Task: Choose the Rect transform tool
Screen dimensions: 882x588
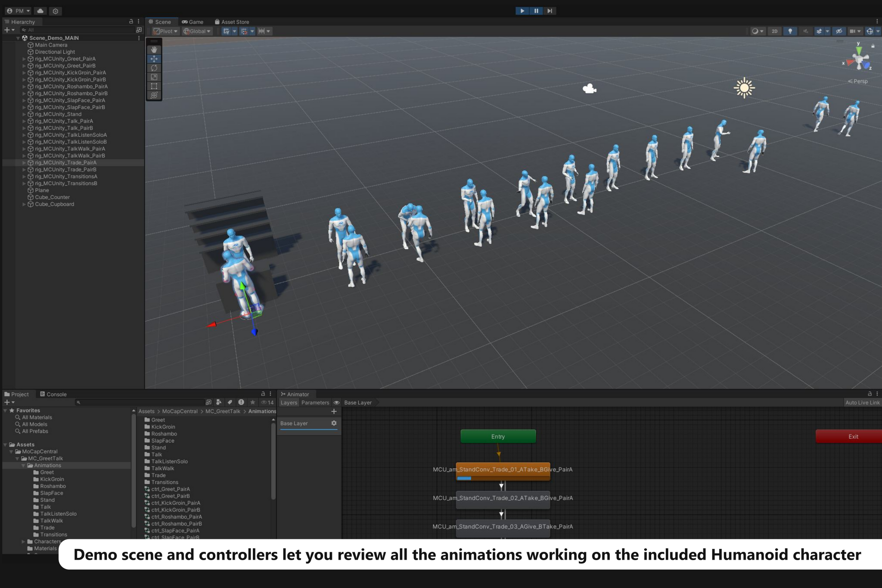Action: pyautogui.click(x=154, y=86)
